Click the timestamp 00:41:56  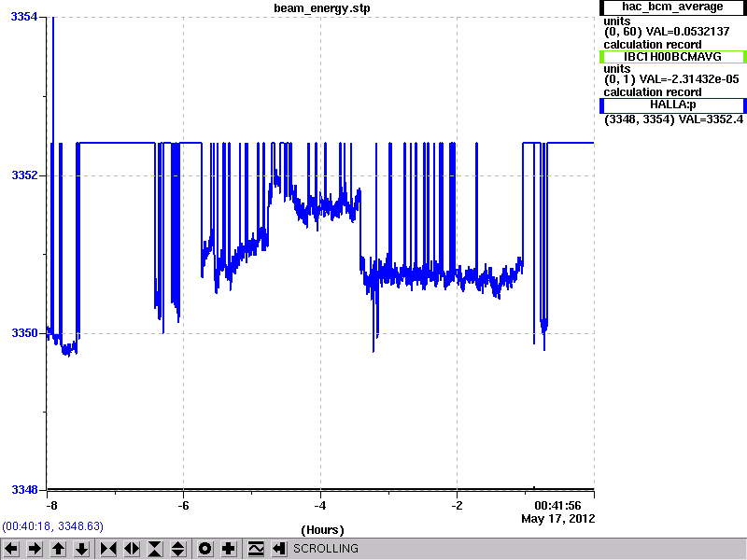click(557, 506)
